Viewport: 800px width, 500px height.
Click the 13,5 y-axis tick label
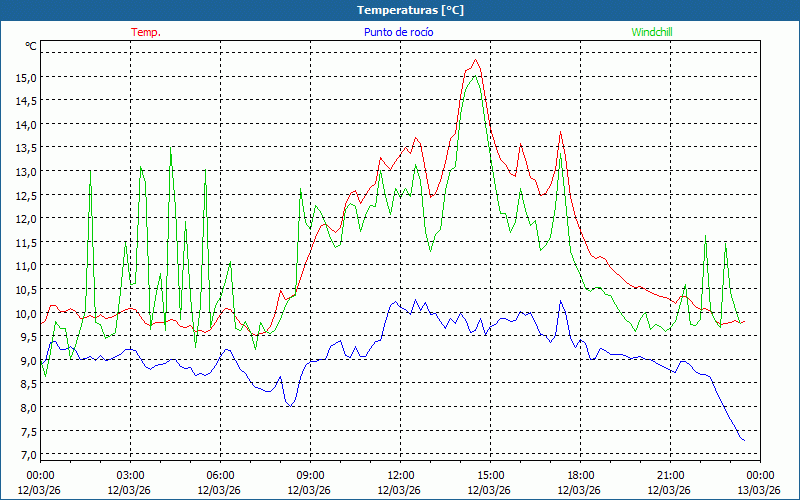click(x=25, y=148)
